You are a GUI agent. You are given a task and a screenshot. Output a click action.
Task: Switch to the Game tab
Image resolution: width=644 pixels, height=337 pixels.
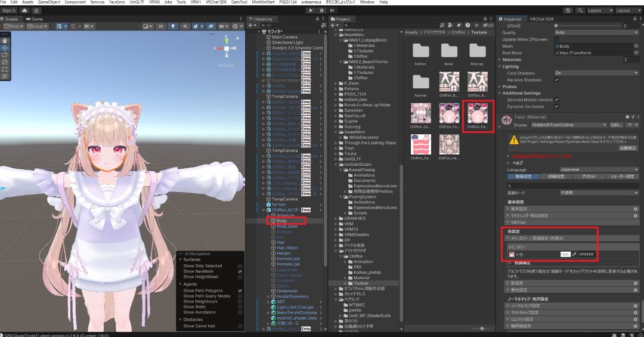pos(34,19)
